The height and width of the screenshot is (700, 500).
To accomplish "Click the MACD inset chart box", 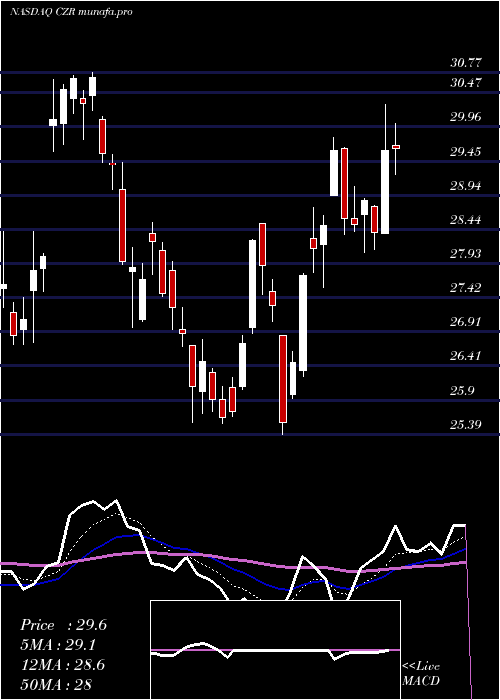I will click(275, 650).
